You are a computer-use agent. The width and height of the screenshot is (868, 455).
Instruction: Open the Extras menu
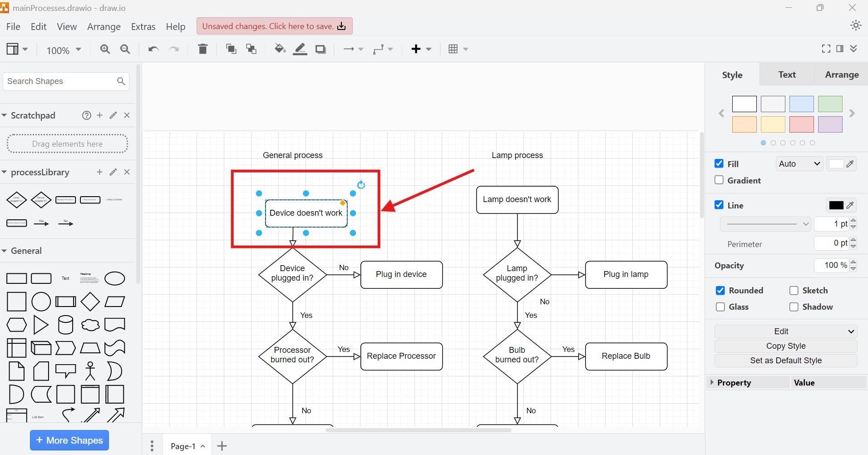pyautogui.click(x=143, y=26)
